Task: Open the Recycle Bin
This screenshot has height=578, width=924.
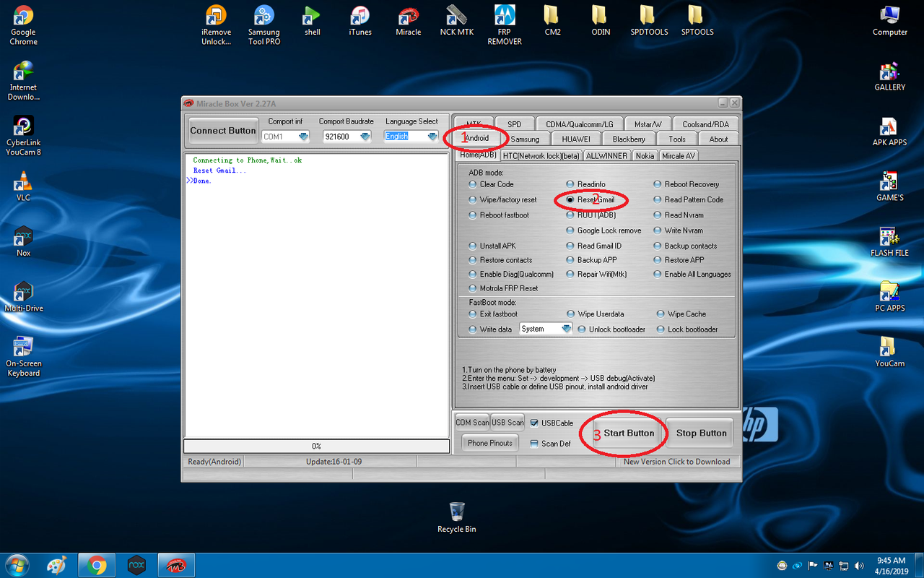Action: pos(456,518)
